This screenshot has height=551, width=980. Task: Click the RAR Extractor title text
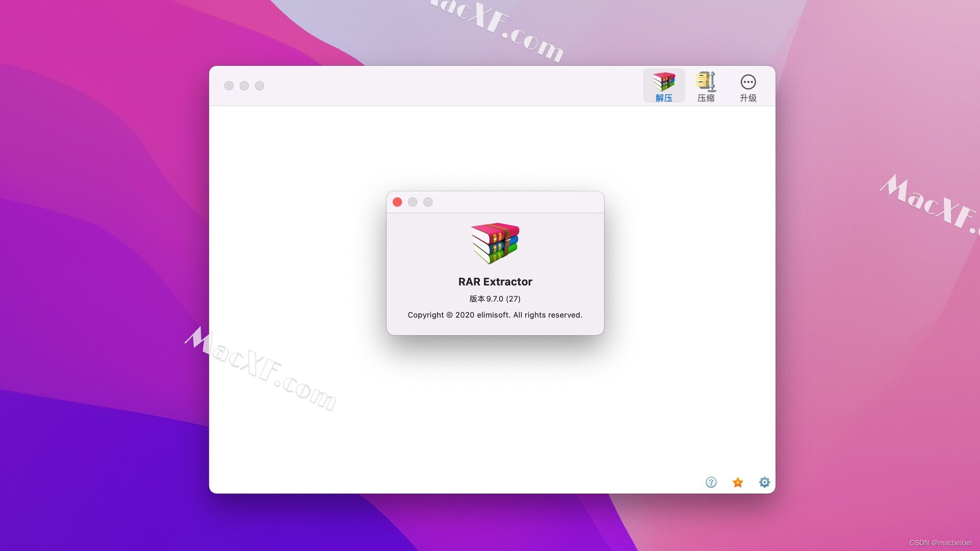(x=495, y=281)
